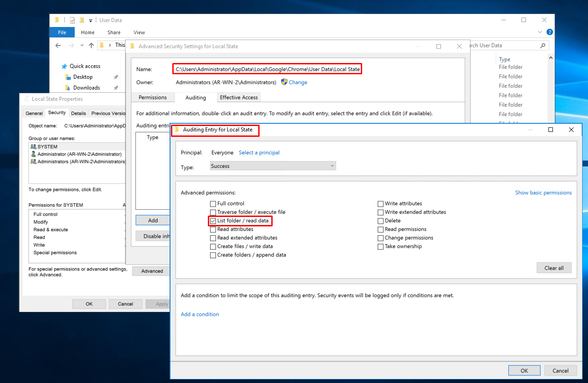
Task: Collapse the ribbon with the chevron arrow
Action: [x=539, y=32]
